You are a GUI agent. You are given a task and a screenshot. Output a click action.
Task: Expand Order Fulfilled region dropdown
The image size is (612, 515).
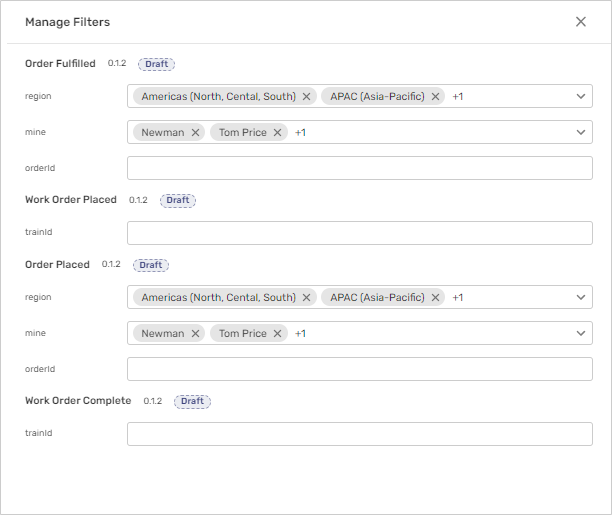pos(581,97)
